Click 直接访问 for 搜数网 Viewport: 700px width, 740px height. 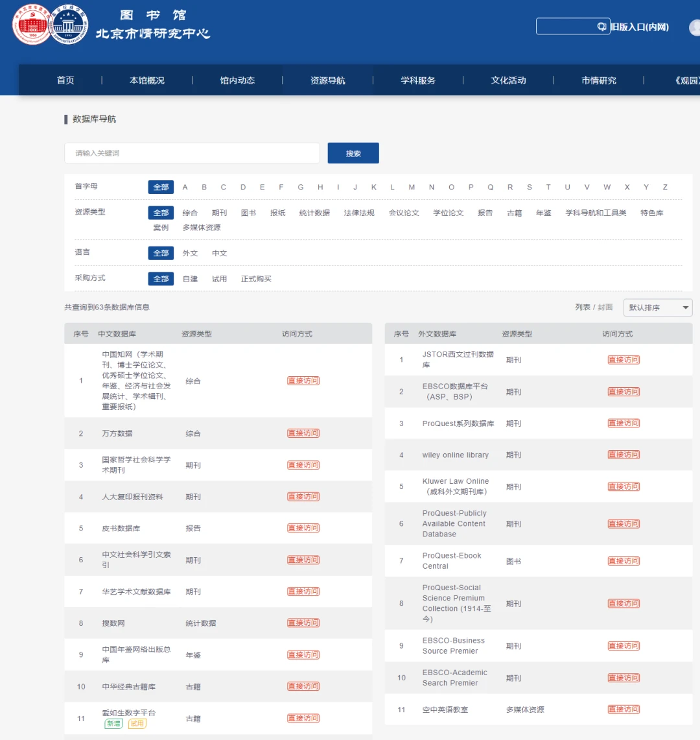(x=303, y=623)
